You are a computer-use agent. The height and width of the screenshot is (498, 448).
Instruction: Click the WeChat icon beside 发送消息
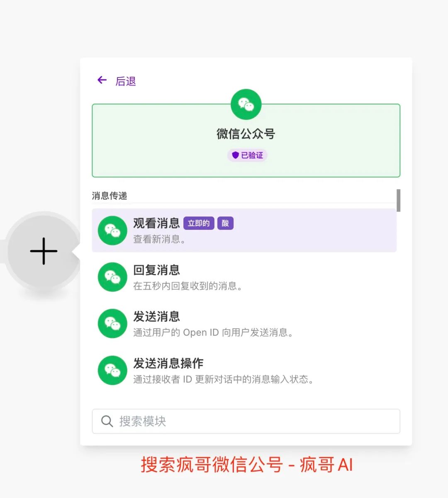pos(112,323)
